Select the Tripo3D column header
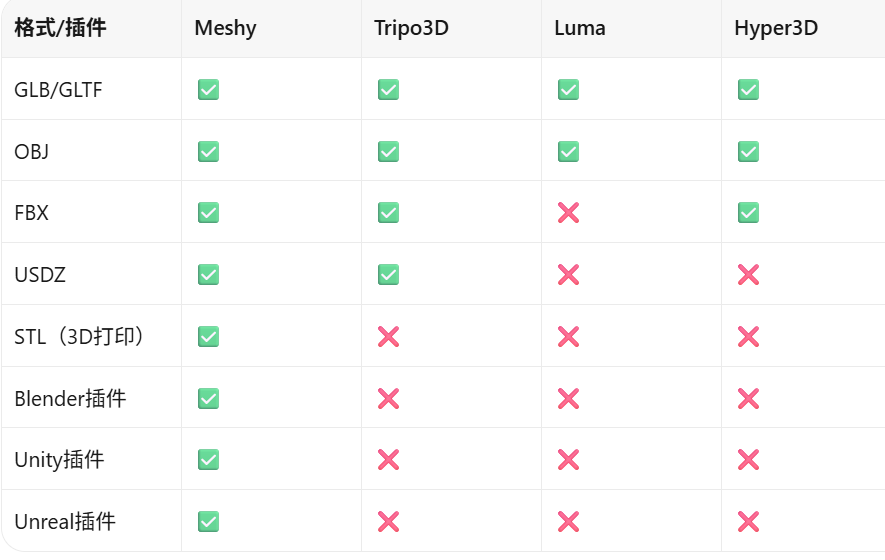 [x=411, y=28]
